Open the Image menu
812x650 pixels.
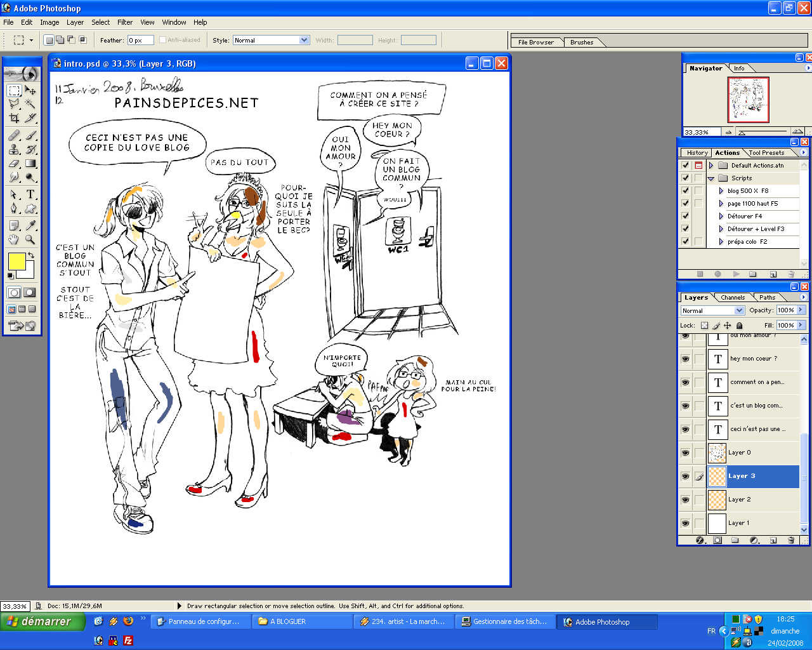[x=49, y=22]
